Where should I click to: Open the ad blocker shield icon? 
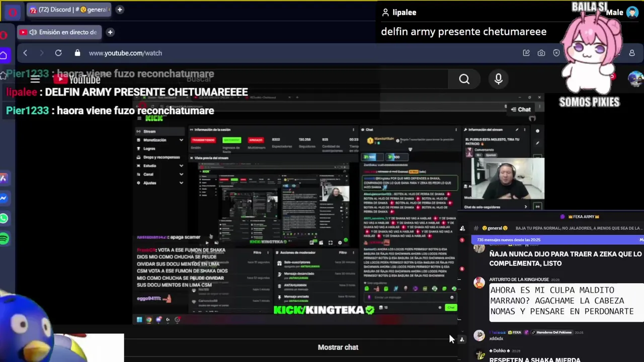(556, 53)
